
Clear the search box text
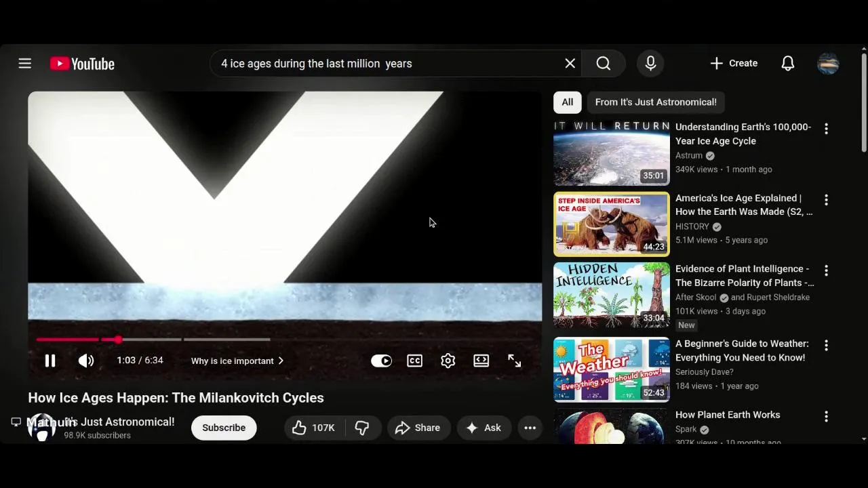(x=570, y=63)
